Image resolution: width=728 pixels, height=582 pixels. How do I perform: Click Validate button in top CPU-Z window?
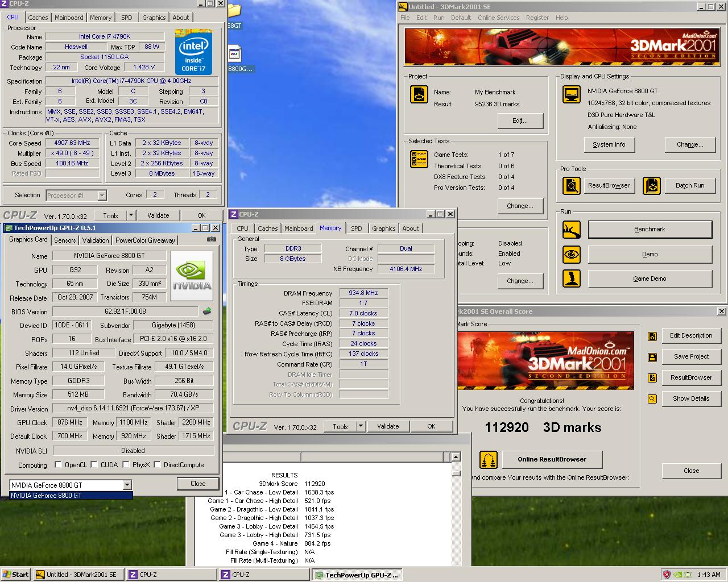(x=158, y=215)
